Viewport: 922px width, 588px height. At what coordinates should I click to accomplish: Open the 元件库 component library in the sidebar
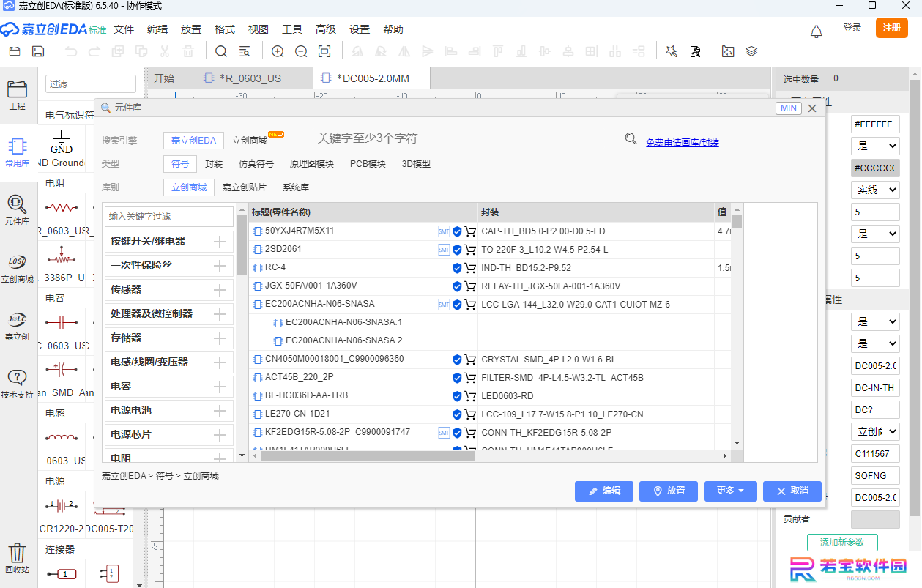pyautogui.click(x=17, y=209)
